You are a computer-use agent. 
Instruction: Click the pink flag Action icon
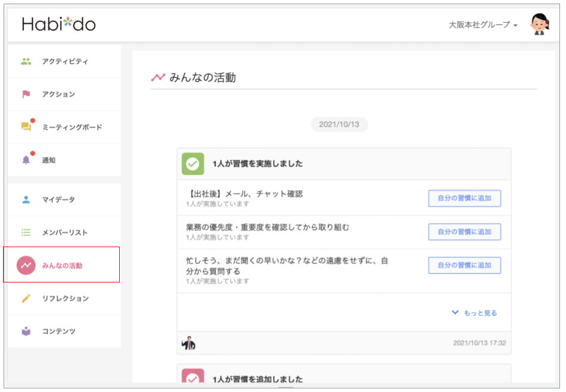coord(26,94)
